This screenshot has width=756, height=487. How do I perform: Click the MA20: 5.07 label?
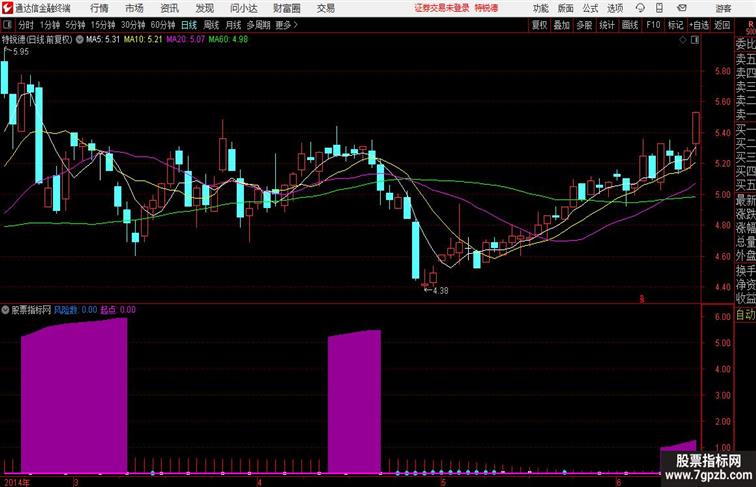pyautogui.click(x=186, y=40)
